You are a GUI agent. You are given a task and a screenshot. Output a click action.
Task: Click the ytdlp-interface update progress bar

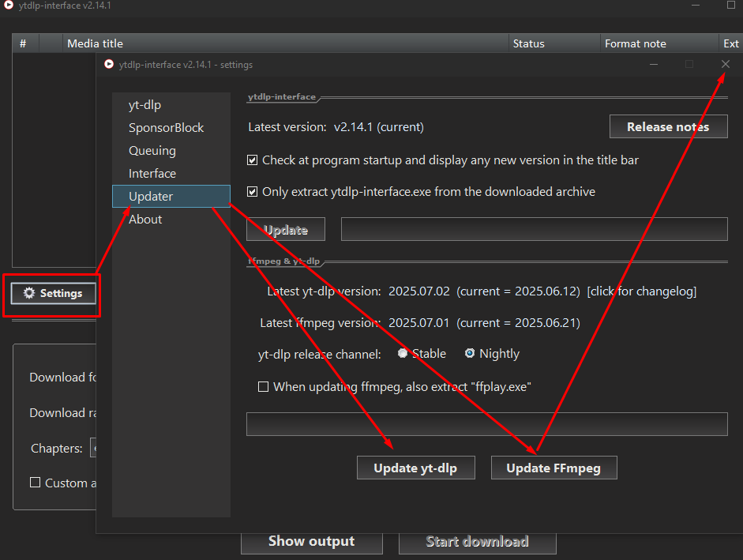(x=534, y=229)
